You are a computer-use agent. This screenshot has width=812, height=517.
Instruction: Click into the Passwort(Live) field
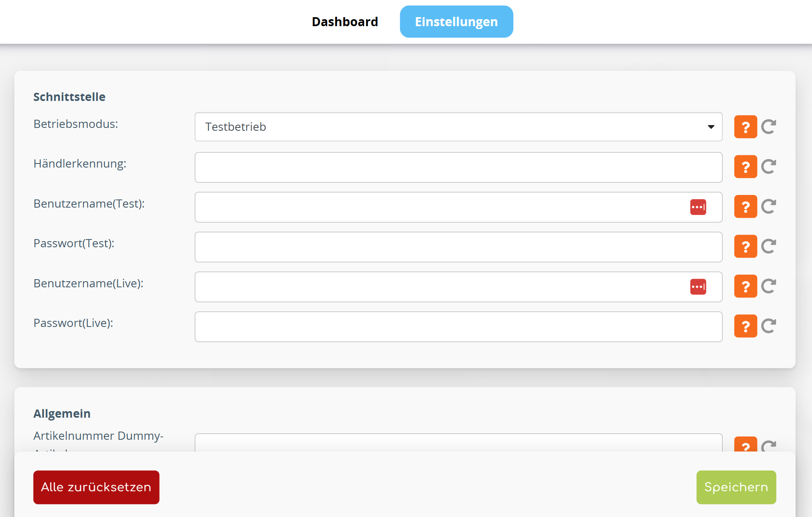(x=458, y=327)
